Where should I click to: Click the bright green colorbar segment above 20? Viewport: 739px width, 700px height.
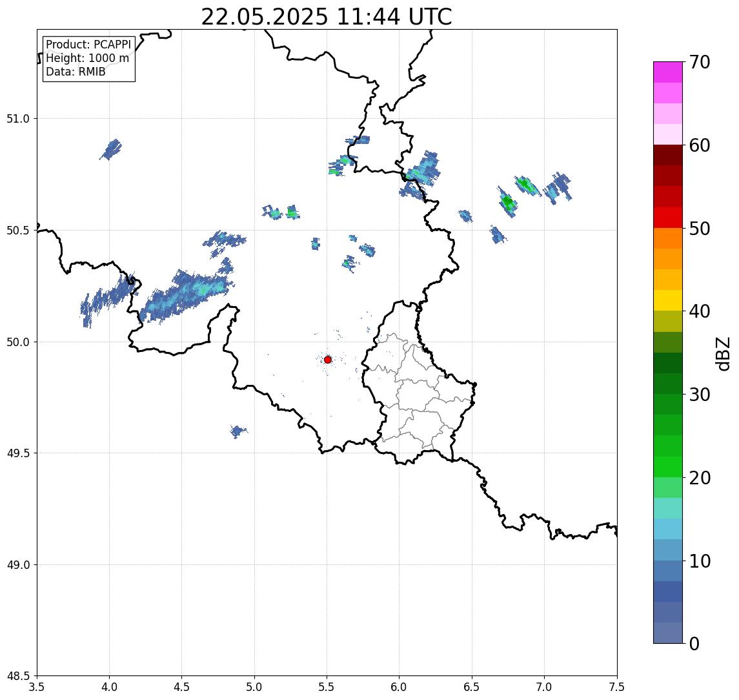pyautogui.click(x=668, y=466)
